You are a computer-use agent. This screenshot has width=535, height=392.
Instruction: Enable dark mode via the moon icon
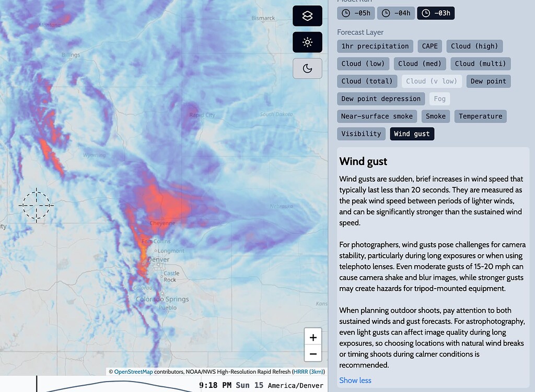tap(307, 68)
